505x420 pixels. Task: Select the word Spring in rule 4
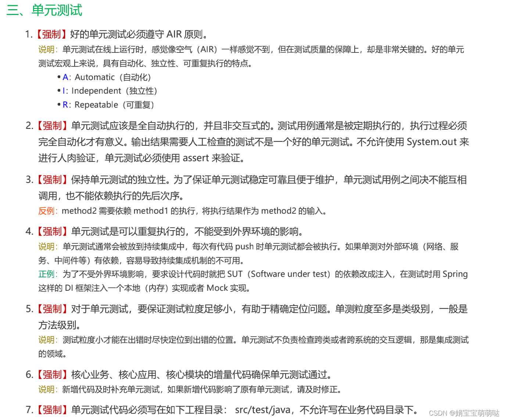pyautogui.click(x=454, y=274)
